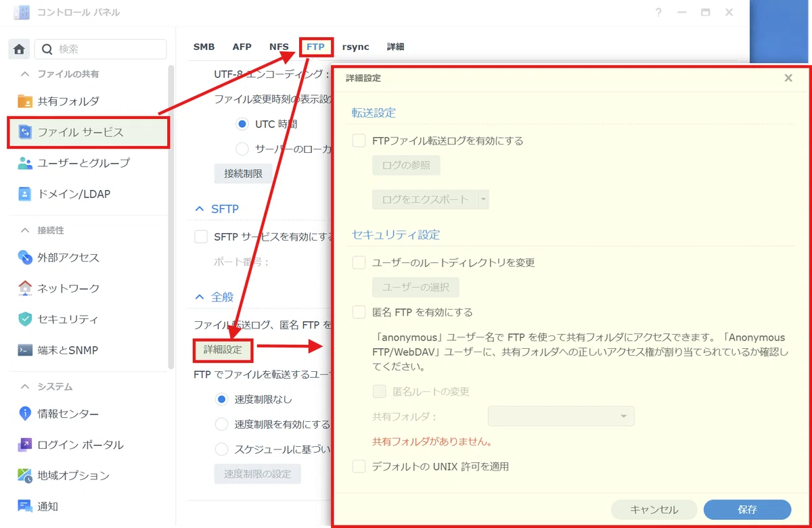Select サーバーのローカル time radio button

pyautogui.click(x=242, y=149)
